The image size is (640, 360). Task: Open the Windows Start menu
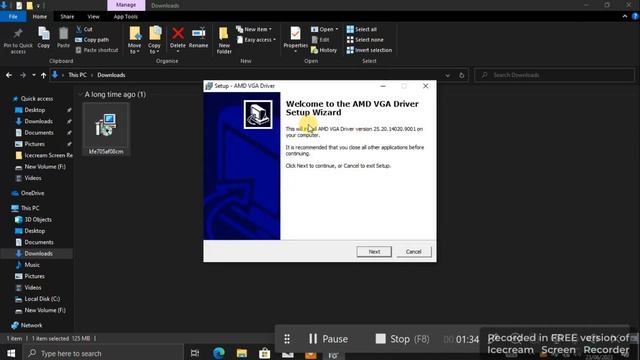[x=11, y=353]
